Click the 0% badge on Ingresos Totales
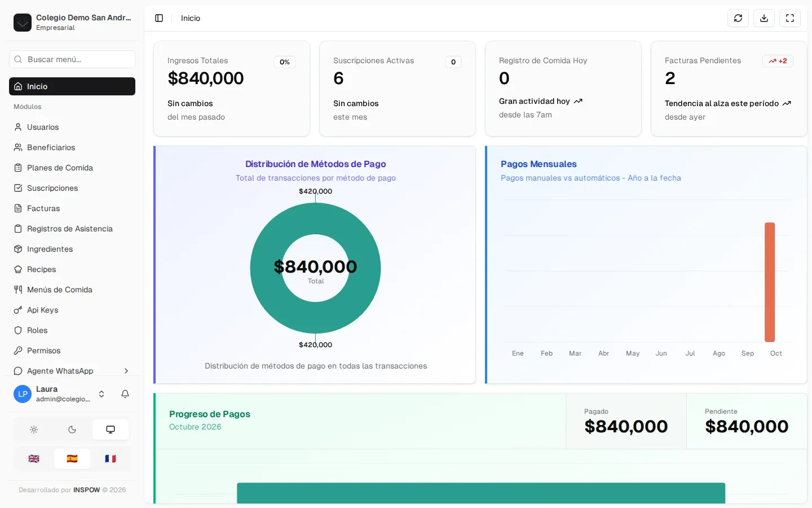 pos(285,62)
